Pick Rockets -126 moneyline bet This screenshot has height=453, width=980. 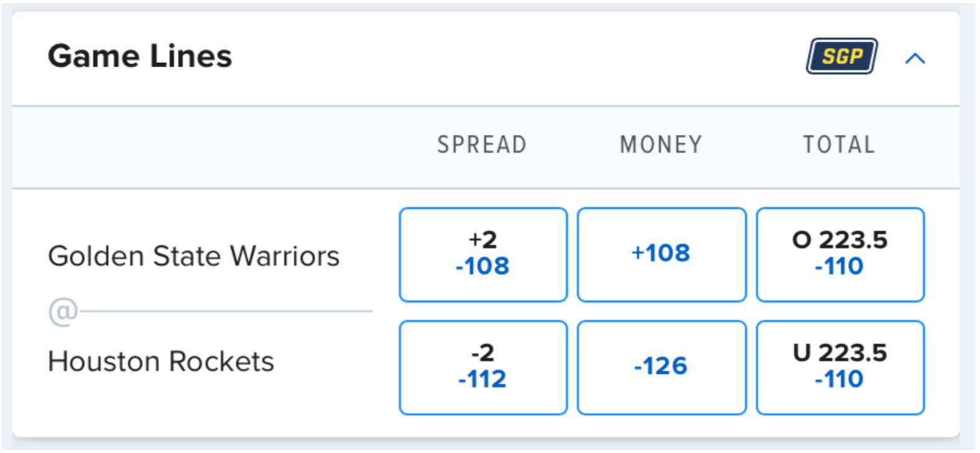[x=661, y=367]
